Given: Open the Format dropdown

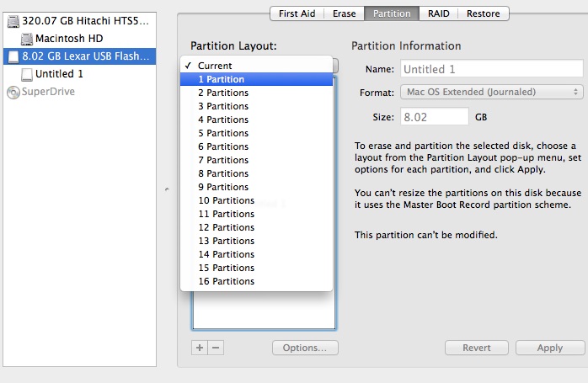Looking at the screenshot, I should coord(492,93).
